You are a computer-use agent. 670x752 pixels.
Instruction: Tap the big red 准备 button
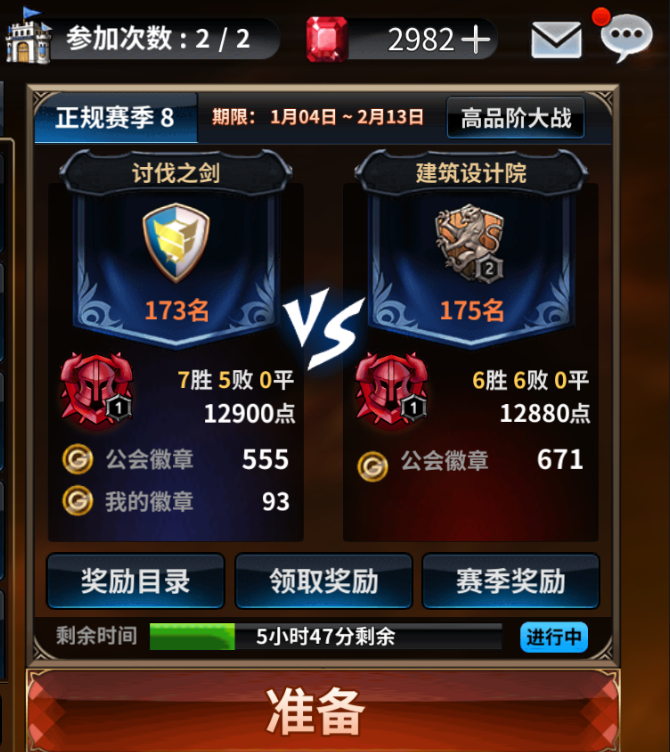click(323, 711)
